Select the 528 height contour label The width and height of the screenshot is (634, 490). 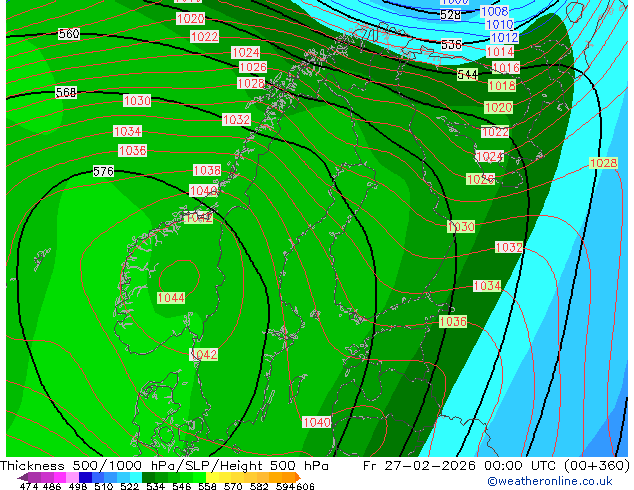(450, 15)
